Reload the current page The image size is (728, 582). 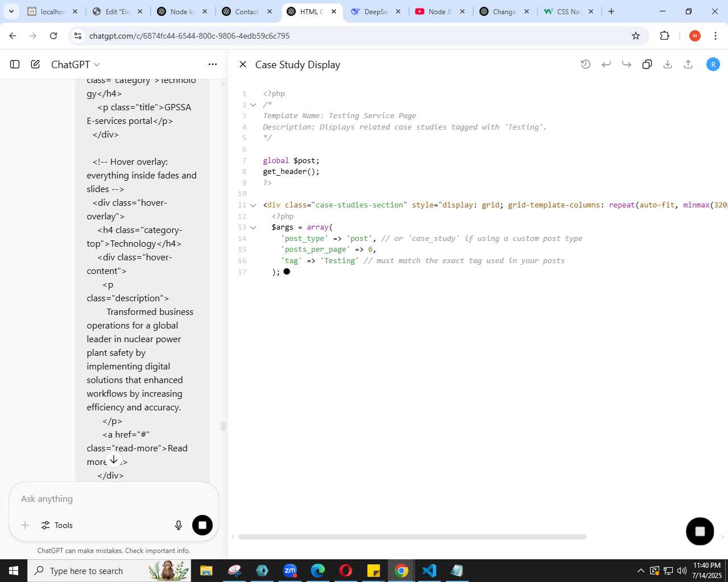[53, 36]
